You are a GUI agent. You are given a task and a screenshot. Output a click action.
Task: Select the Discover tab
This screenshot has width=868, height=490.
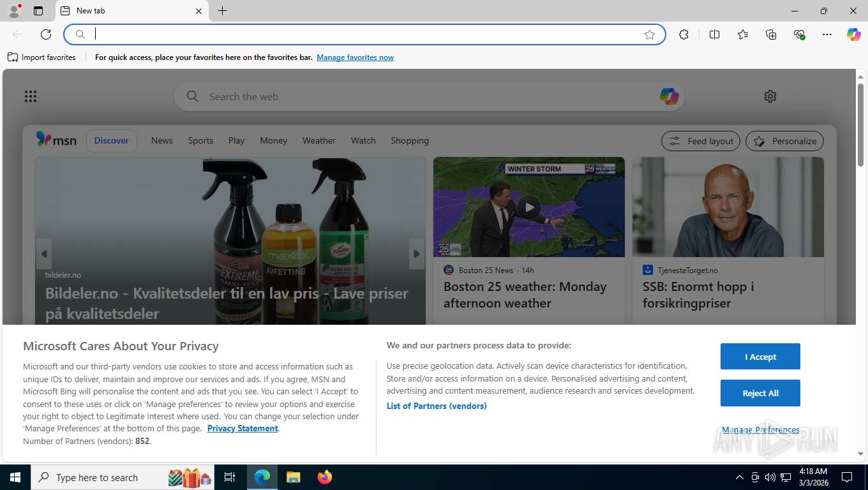coord(112,140)
